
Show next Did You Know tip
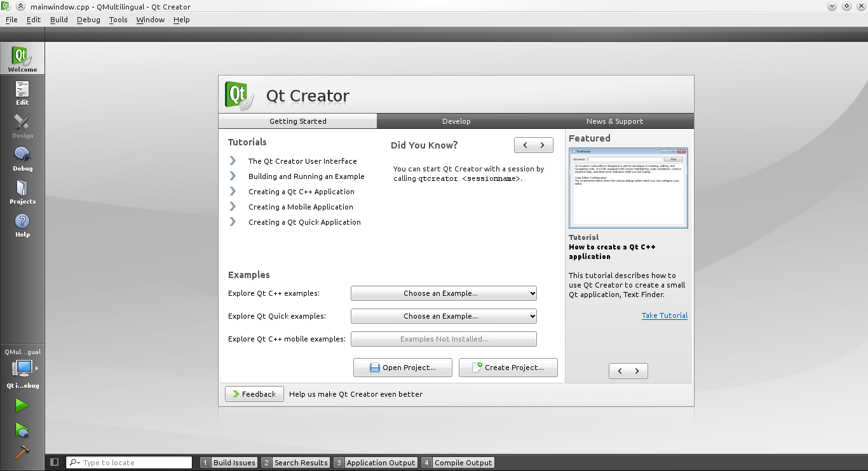click(543, 145)
